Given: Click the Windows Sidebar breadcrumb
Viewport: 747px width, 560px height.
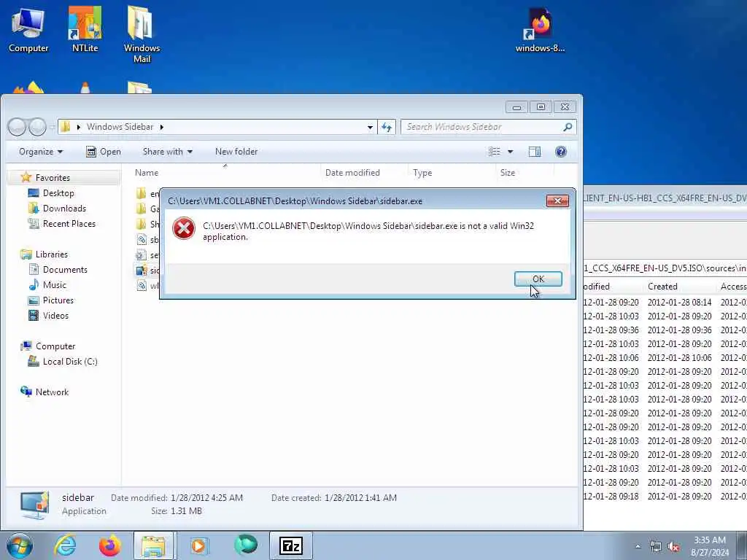Looking at the screenshot, I should click(x=120, y=127).
